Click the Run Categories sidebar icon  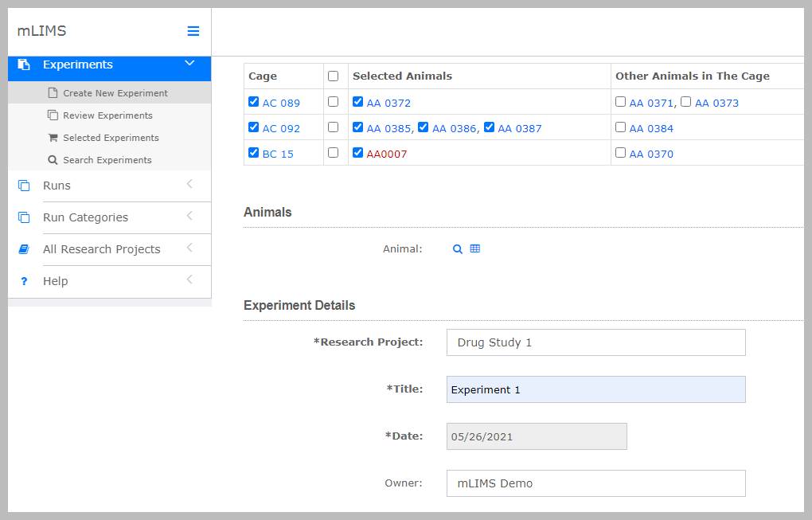point(24,217)
